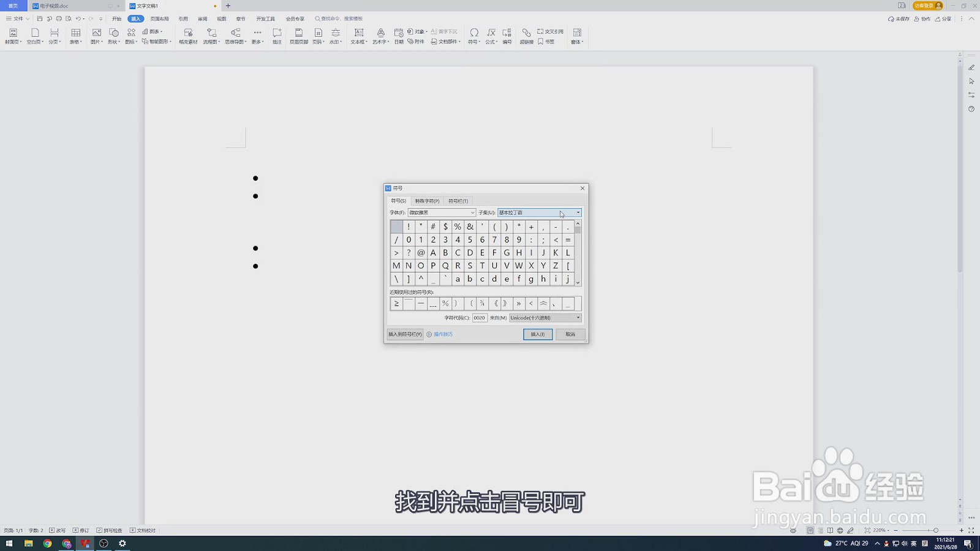Click the save icon in quick toolbar
This screenshot has height=551, width=980.
click(40, 19)
